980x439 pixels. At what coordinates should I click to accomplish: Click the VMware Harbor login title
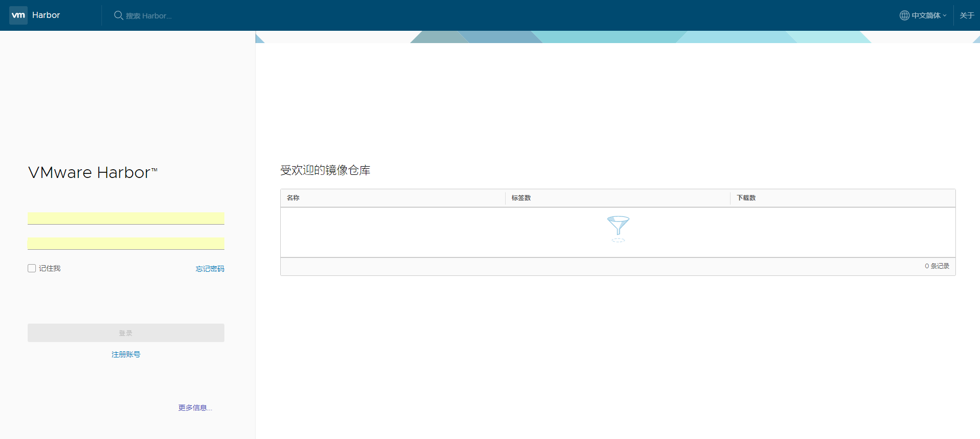(93, 172)
